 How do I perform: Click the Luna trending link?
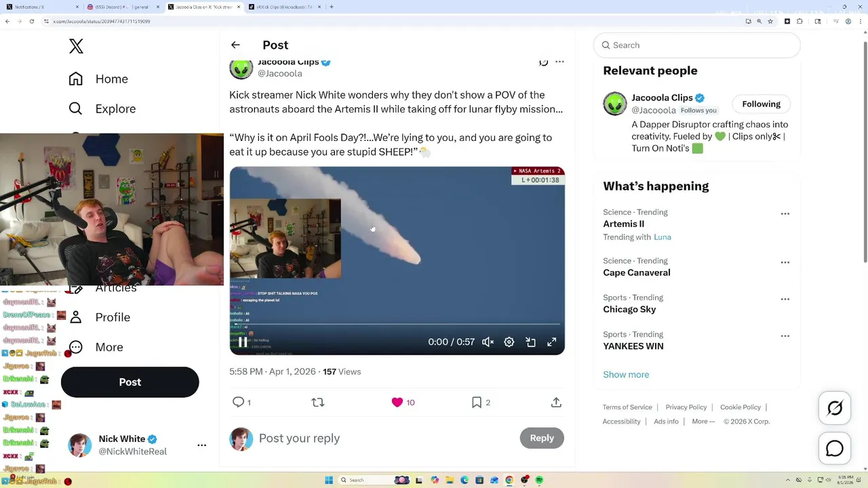[x=662, y=237]
